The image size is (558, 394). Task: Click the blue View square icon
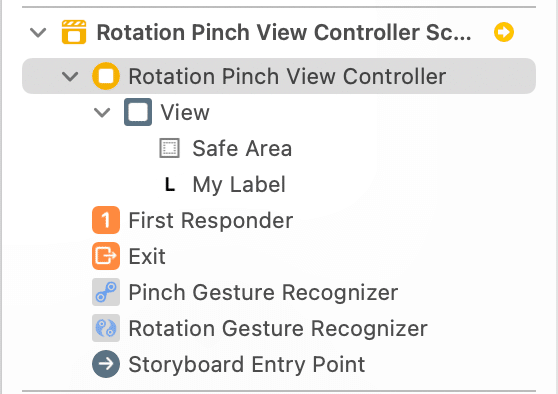point(138,112)
